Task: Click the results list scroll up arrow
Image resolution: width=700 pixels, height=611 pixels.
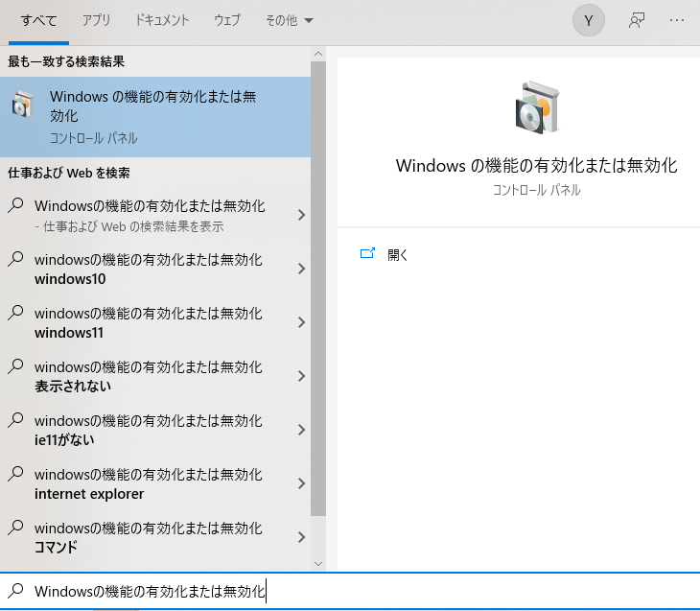Action: tap(318, 54)
